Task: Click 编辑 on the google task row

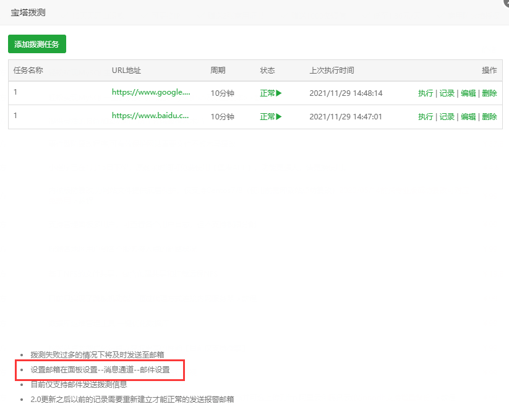Action: tap(468, 93)
